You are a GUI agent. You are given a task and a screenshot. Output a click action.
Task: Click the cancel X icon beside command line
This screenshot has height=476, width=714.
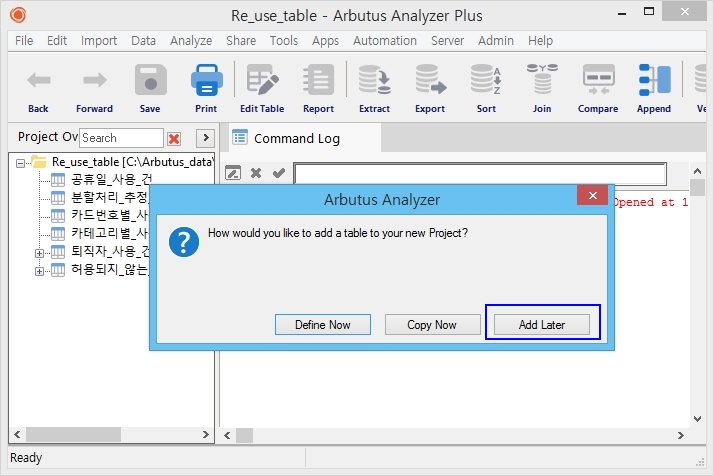256,173
